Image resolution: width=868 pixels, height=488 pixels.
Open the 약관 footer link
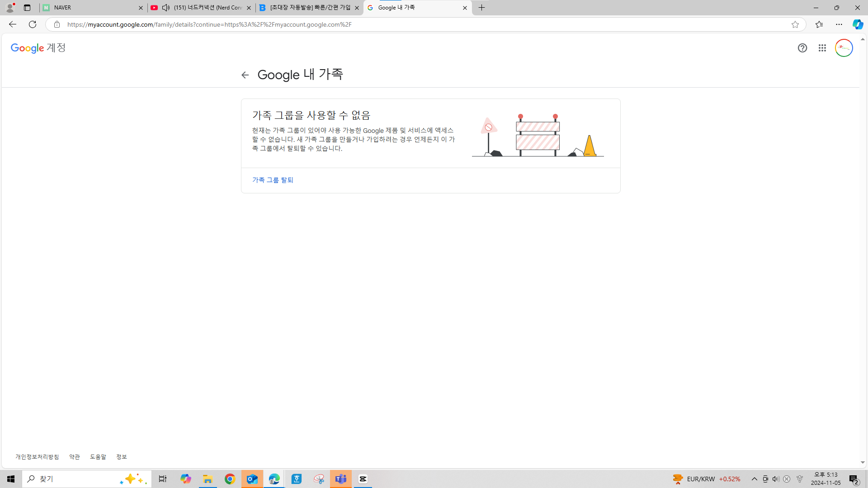click(75, 457)
